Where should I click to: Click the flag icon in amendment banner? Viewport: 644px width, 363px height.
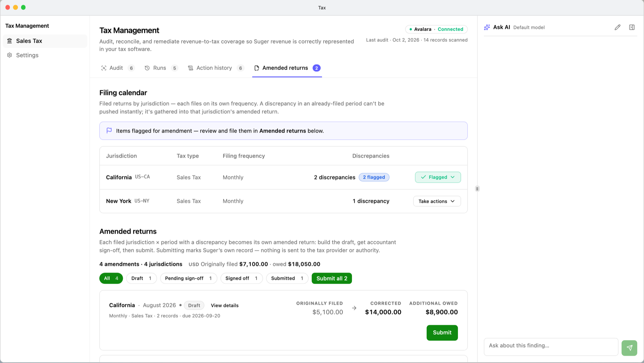tap(109, 130)
